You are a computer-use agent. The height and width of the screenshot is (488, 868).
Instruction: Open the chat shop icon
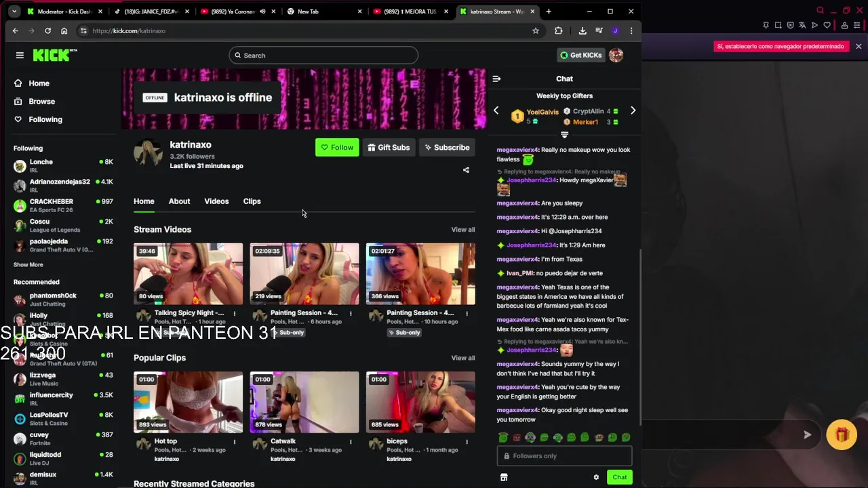tap(504, 477)
